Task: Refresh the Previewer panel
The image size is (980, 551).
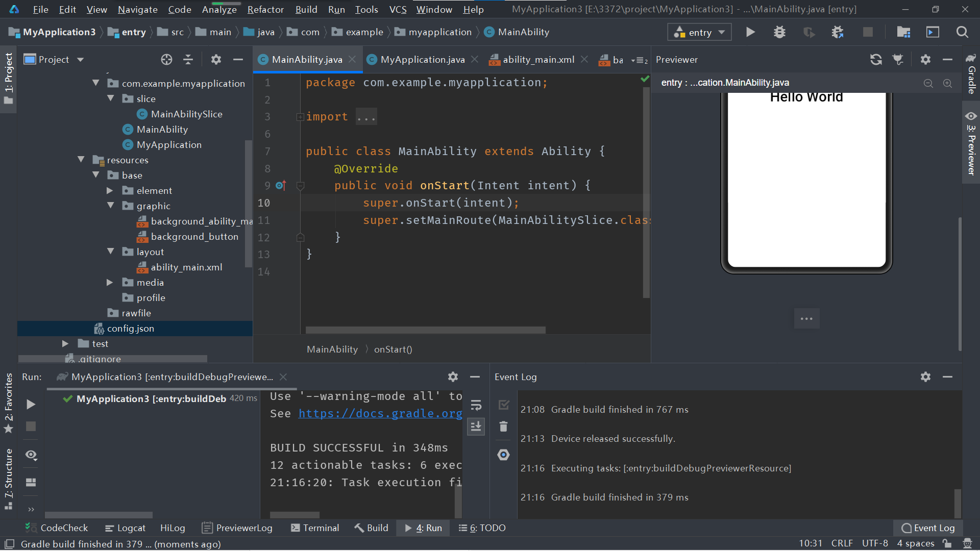Action: coord(876,60)
